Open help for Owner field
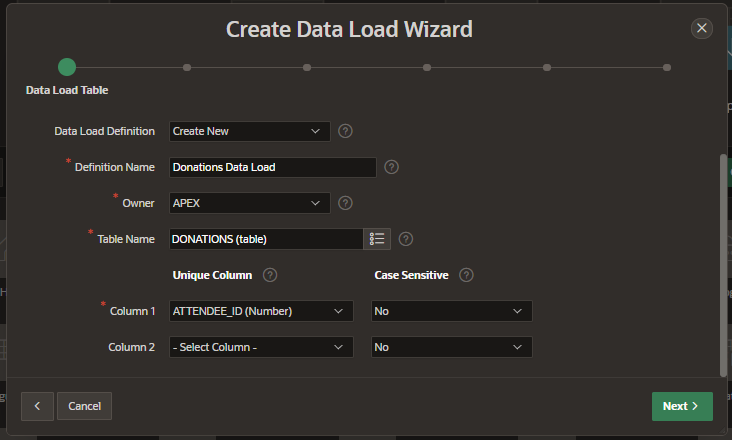 pyautogui.click(x=345, y=203)
